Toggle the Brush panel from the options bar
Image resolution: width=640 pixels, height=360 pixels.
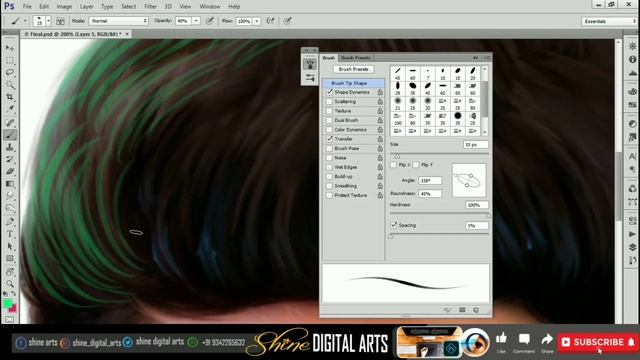click(x=60, y=21)
